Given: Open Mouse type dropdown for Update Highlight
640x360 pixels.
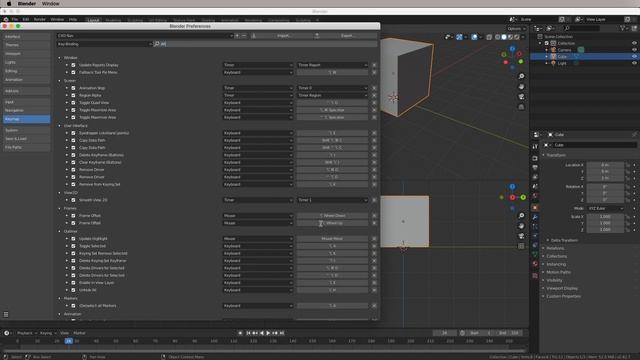Looking at the screenshot, I should click(x=258, y=239).
